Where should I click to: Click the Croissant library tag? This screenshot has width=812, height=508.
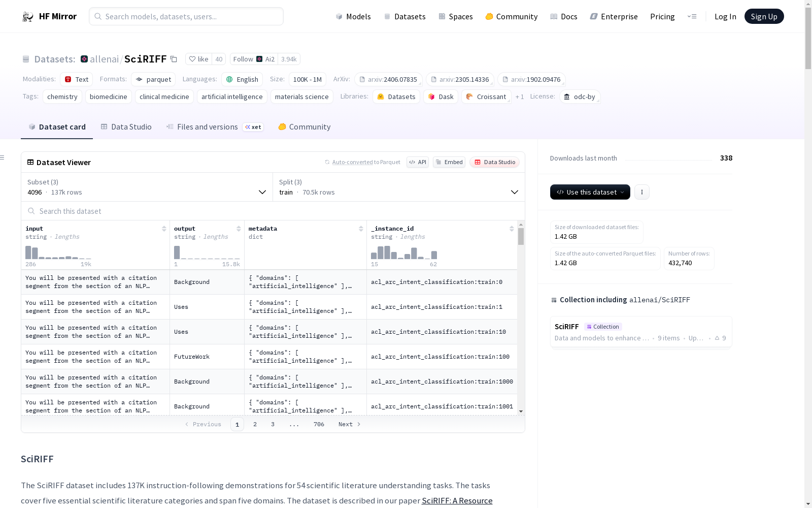point(486,97)
